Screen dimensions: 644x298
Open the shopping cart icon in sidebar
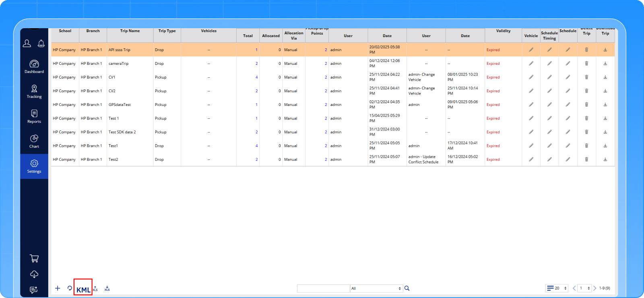34,259
